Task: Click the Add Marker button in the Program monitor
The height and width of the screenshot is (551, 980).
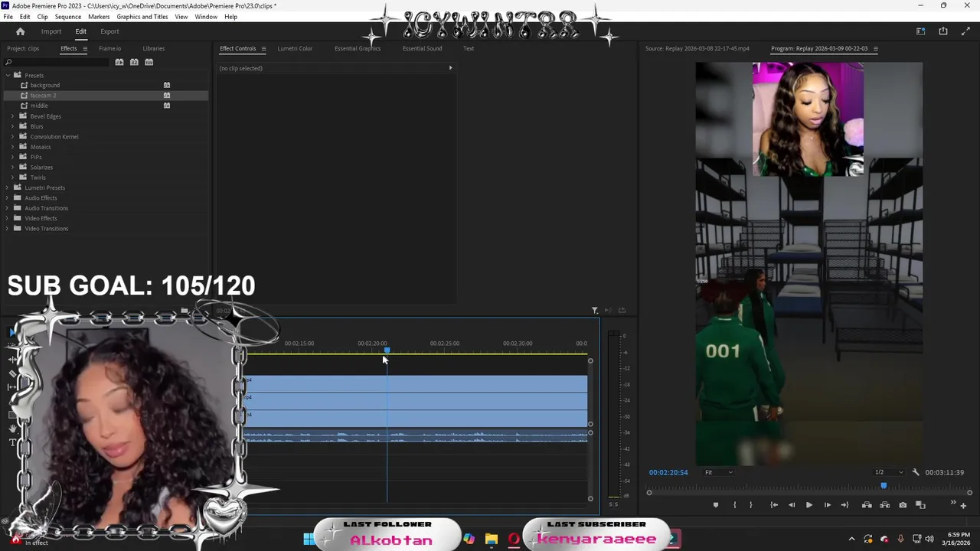Action: (x=716, y=505)
